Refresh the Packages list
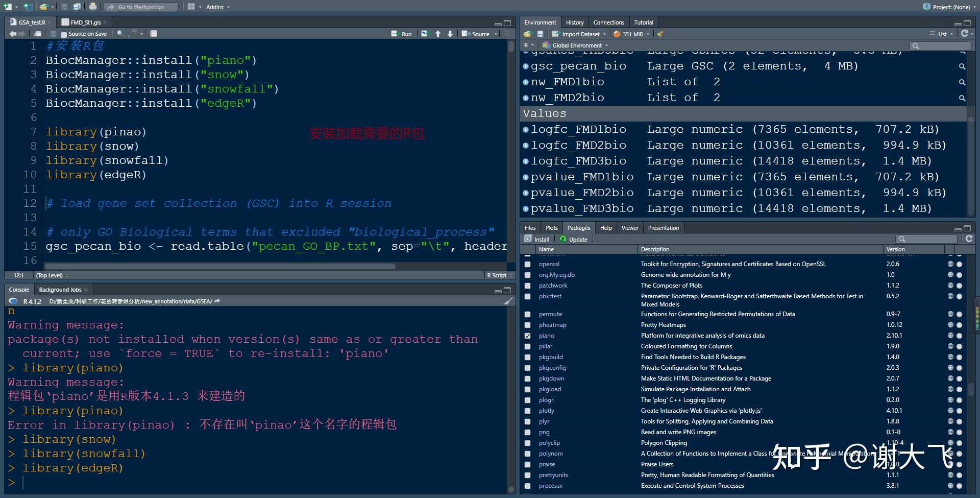Screen dimensions: 980x498 (969, 239)
